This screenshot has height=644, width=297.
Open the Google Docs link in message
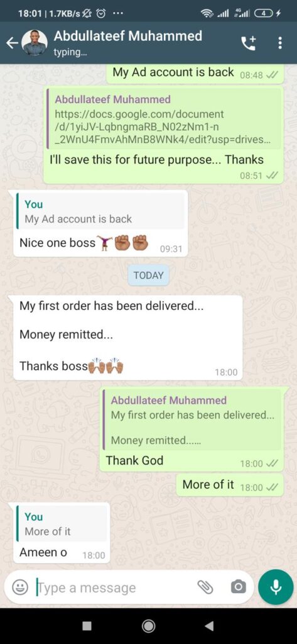[163, 127]
